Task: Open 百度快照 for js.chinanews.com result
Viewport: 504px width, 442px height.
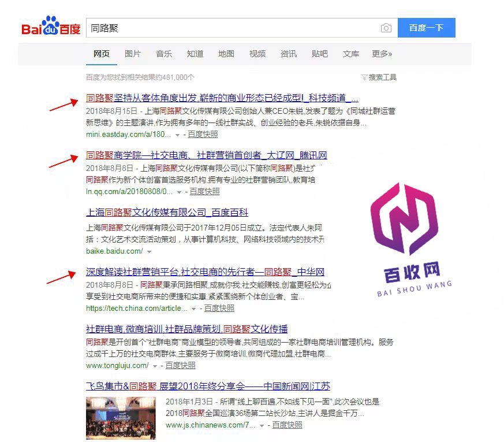Action: pyautogui.click(x=288, y=425)
